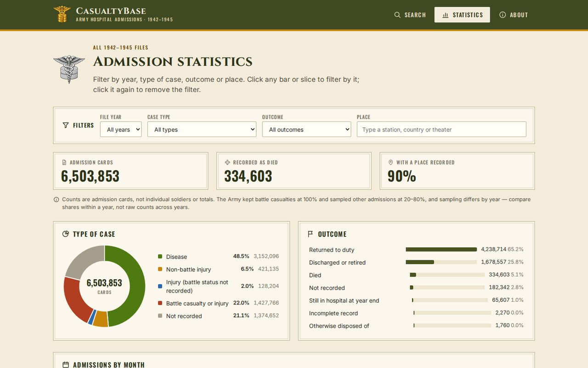This screenshot has width=588, height=368.
Task: Click the red Battle casualty legend swatch
Action: (160, 303)
